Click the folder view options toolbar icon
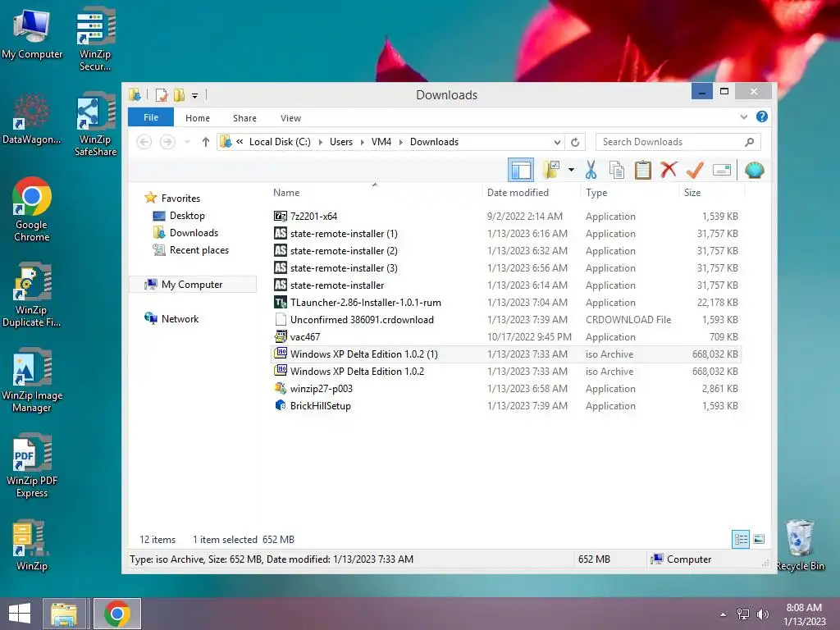 click(551, 171)
